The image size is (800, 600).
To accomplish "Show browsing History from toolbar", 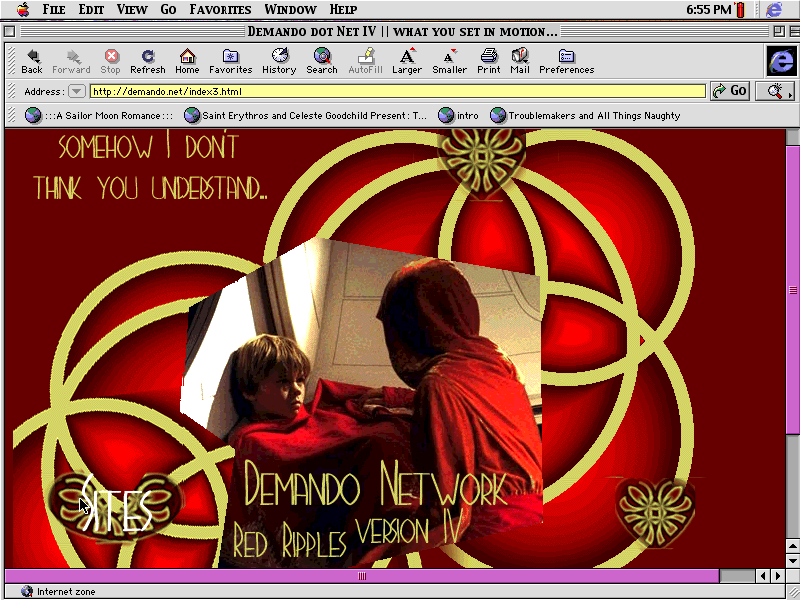I will click(x=279, y=57).
